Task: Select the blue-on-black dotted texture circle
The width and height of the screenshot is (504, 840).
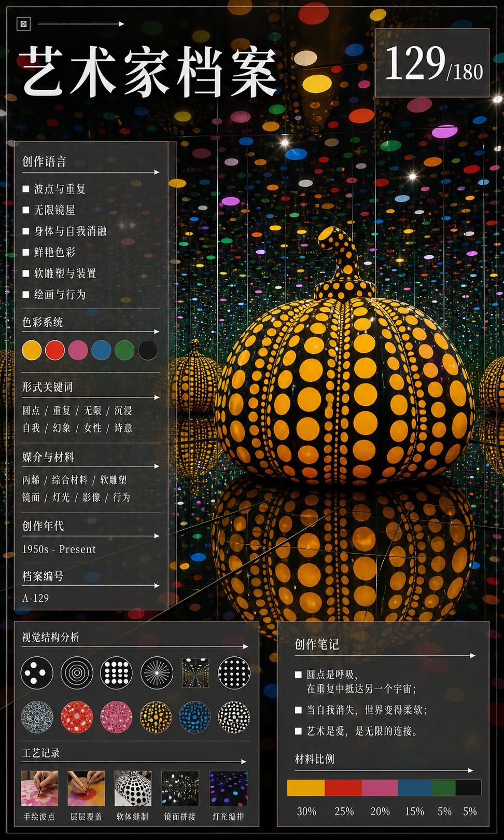Action: point(195,717)
